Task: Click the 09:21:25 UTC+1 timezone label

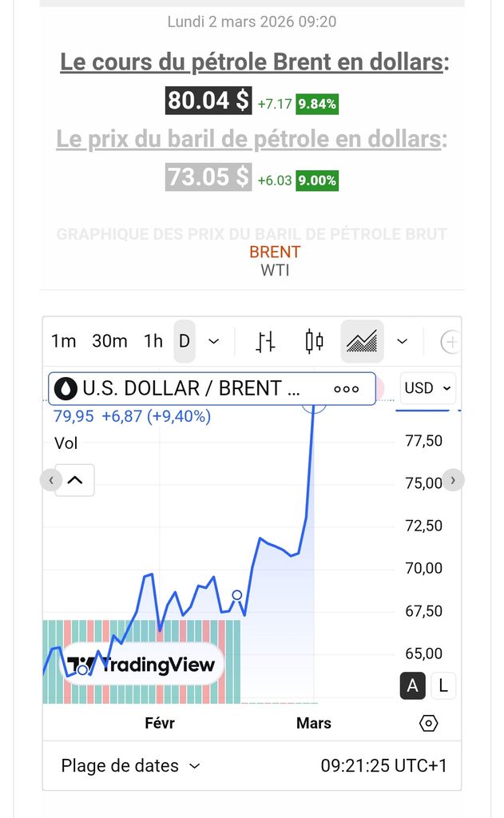Action: click(383, 766)
